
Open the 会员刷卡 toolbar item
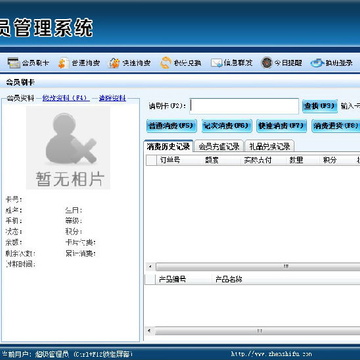point(28,63)
